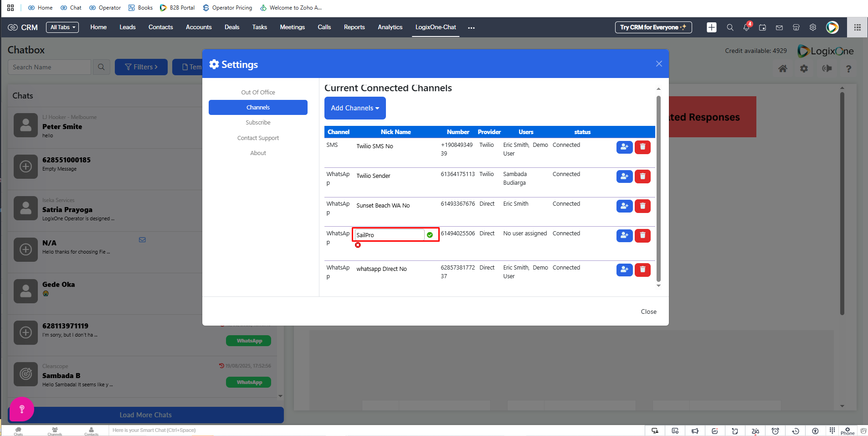Open Contact Support settings tab

258,138
